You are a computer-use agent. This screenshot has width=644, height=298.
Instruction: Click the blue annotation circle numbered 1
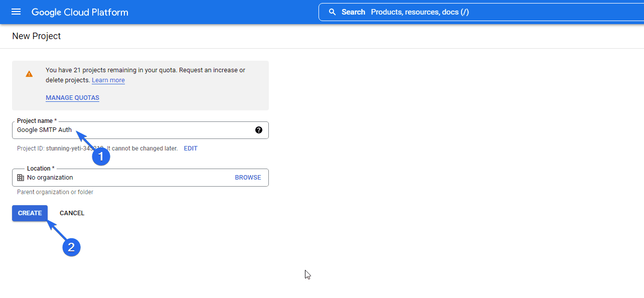[x=101, y=157]
